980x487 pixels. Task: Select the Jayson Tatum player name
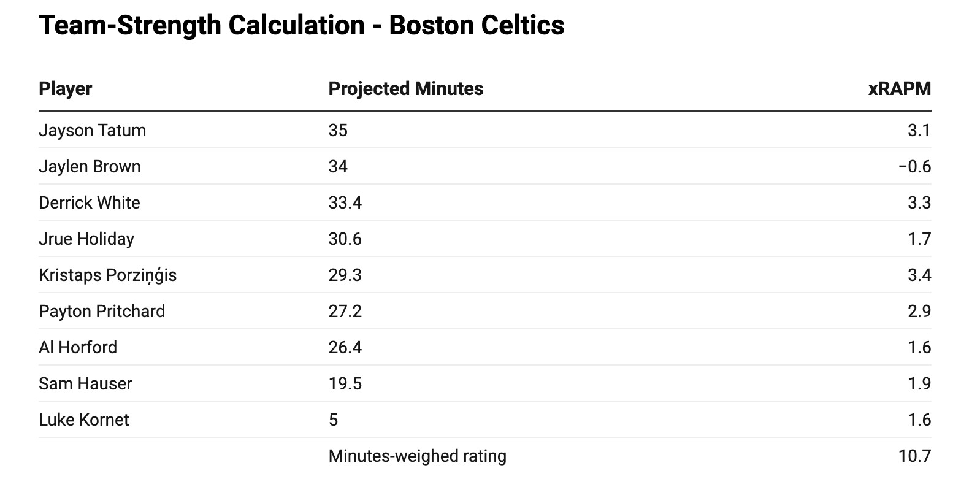click(92, 131)
